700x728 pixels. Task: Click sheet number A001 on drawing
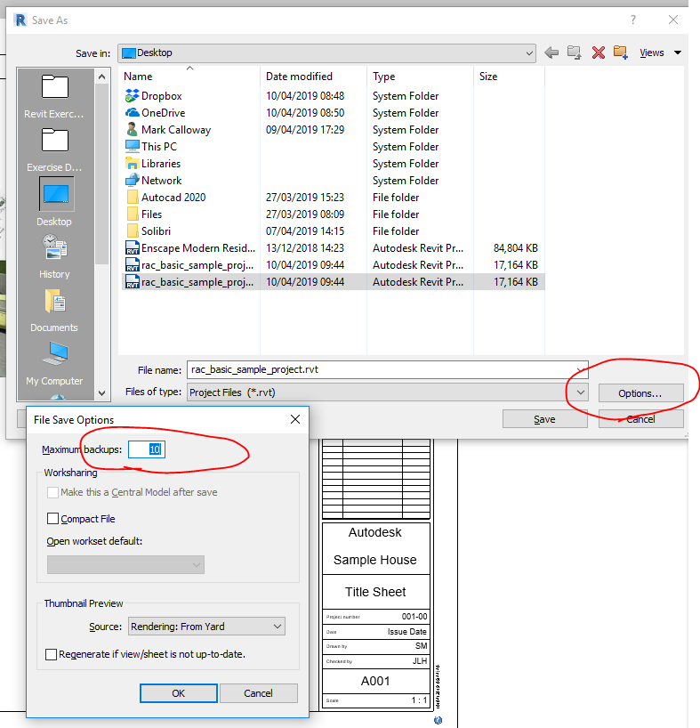(375, 681)
